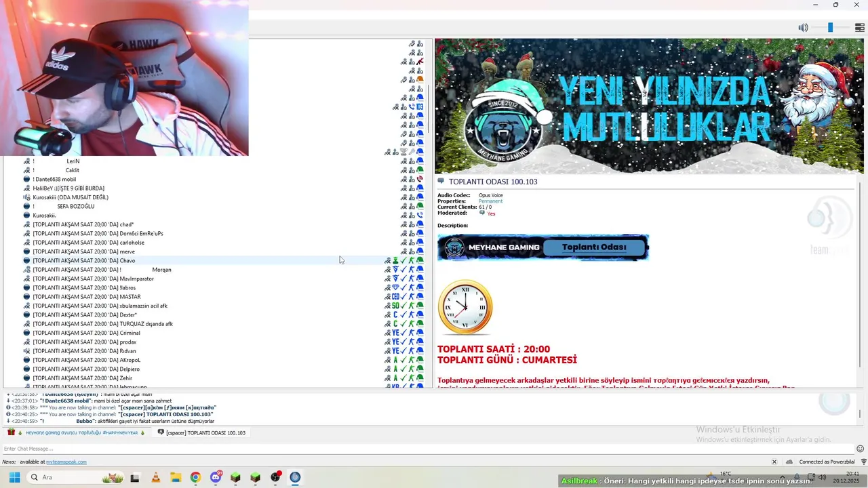Open the server layout icon beside volume slider
This screenshot has height=488, width=868.
859,28
